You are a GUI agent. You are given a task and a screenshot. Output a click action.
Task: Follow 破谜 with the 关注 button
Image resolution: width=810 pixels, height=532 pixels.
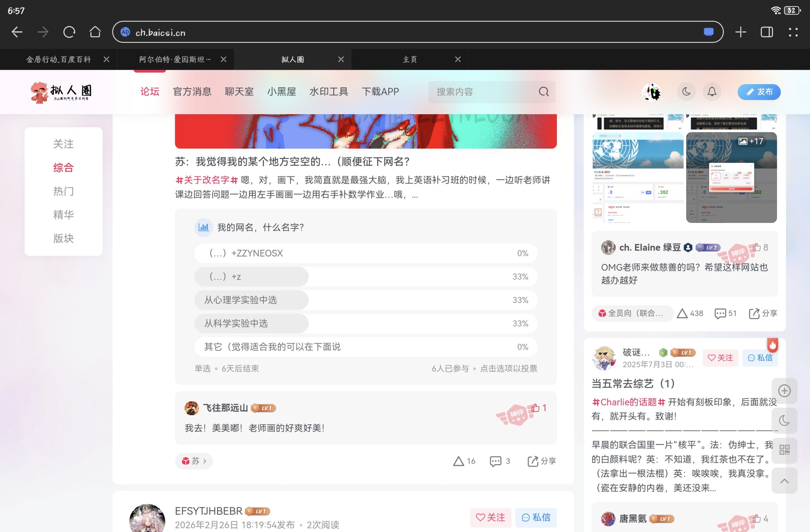click(720, 358)
